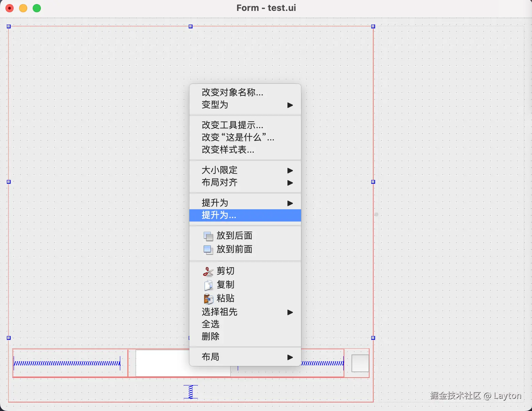This screenshot has width=532, height=411.
Task: Expand the 布局对齐 submenu
Action: point(290,183)
